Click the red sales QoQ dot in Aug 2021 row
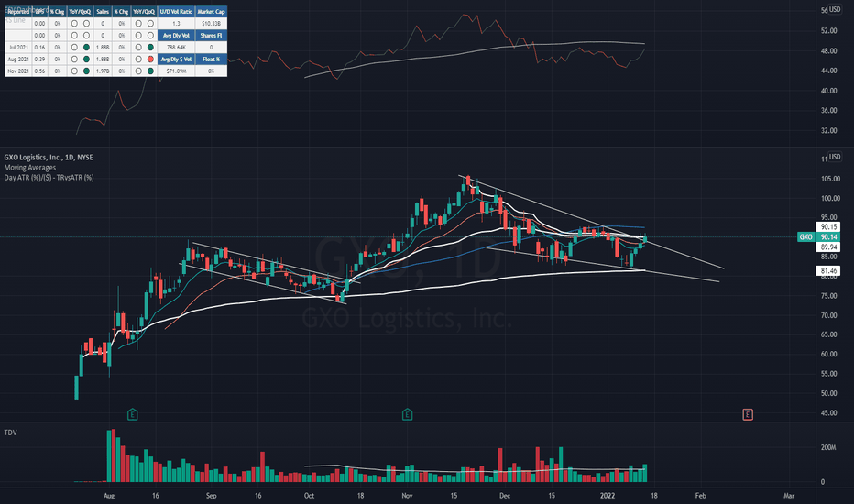This screenshot has width=854, height=504. [x=150, y=60]
